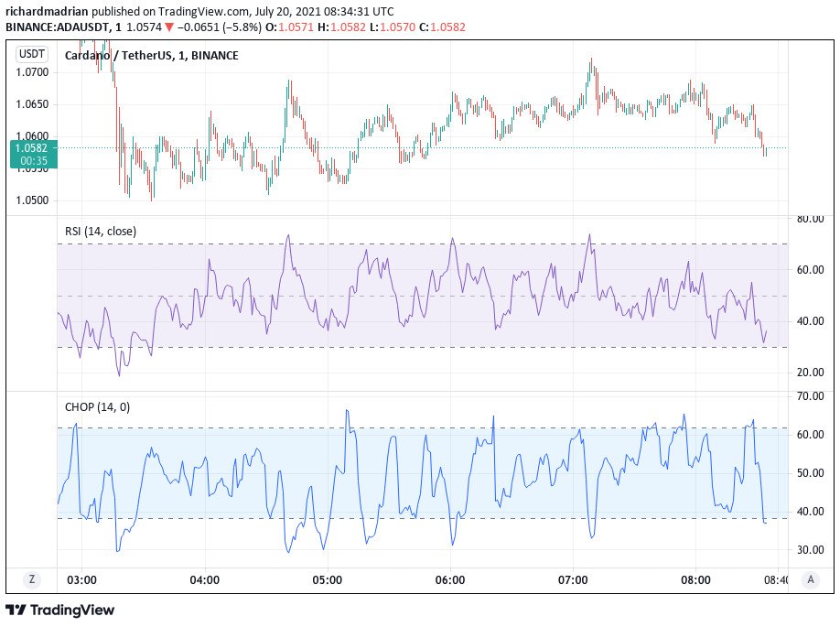
Task: Click the RSI 40.00 scale value
Action: [810, 321]
